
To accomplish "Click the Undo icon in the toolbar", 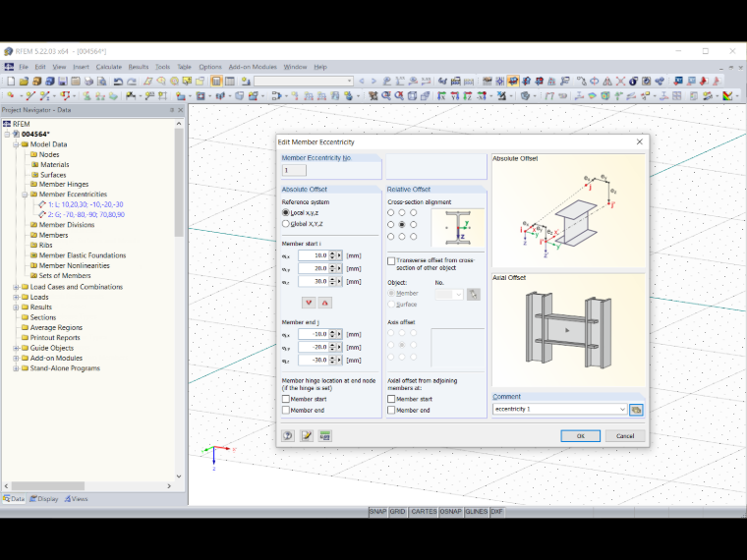I will coord(118,82).
